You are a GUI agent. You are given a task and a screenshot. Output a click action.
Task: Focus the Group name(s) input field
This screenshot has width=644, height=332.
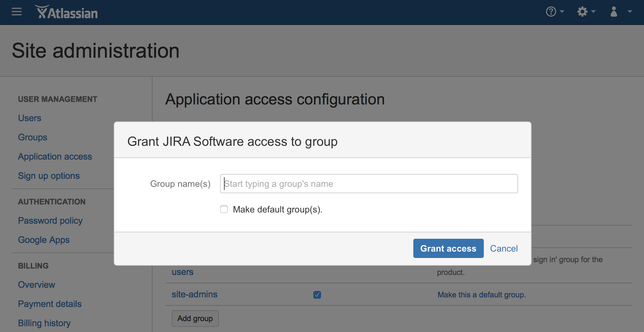(x=369, y=184)
